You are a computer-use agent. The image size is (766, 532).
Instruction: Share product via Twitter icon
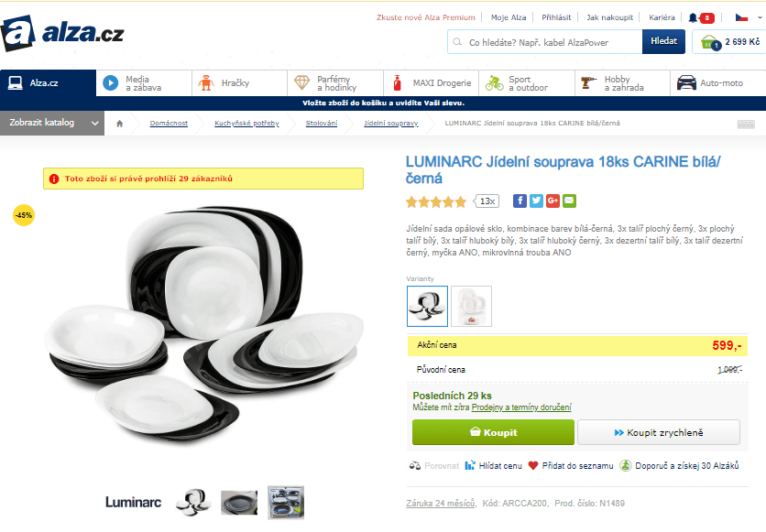click(536, 201)
